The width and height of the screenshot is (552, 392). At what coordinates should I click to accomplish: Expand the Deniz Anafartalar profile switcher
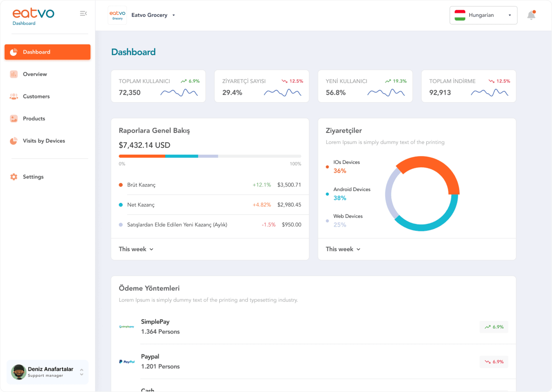pos(82,372)
